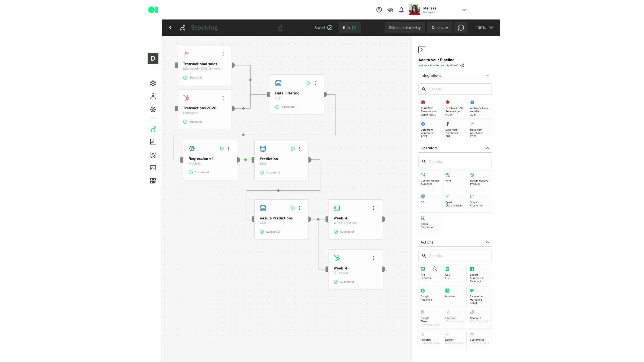Click the graduation cap tutorials icon
The width and height of the screenshot is (644, 362).
390,10
